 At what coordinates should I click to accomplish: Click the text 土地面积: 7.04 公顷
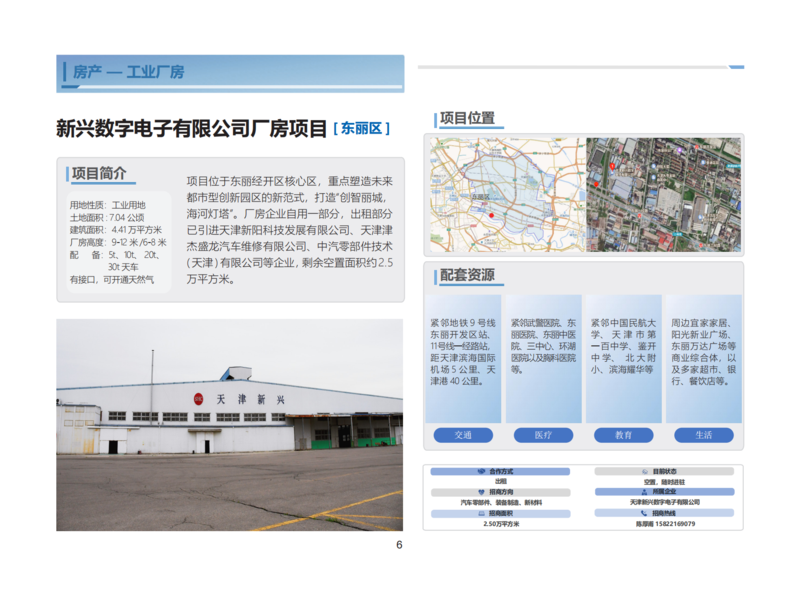[x=107, y=217]
